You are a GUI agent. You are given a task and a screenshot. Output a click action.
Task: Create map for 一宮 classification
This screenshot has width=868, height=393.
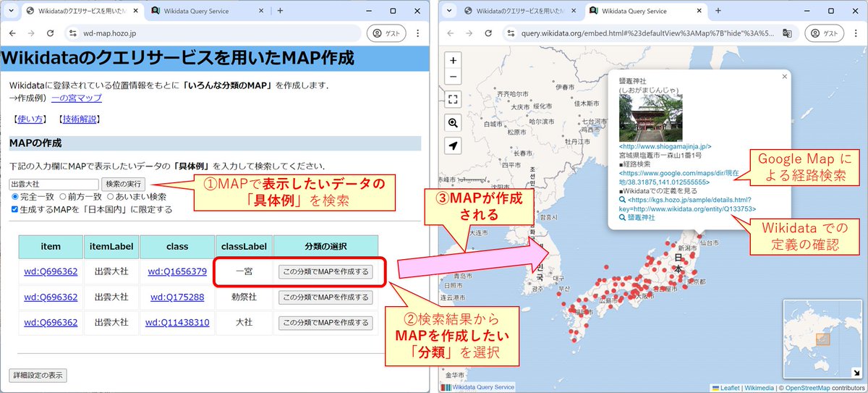click(x=325, y=272)
